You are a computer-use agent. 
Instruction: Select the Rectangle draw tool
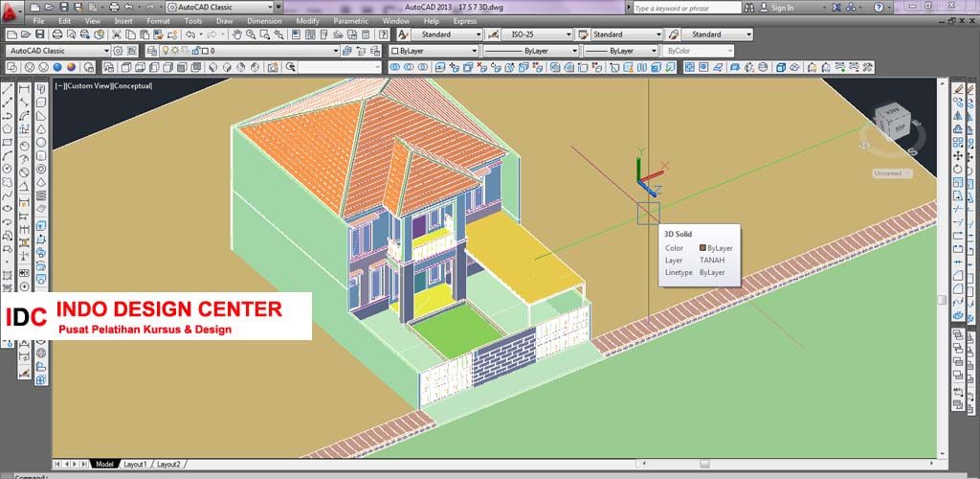8,143
